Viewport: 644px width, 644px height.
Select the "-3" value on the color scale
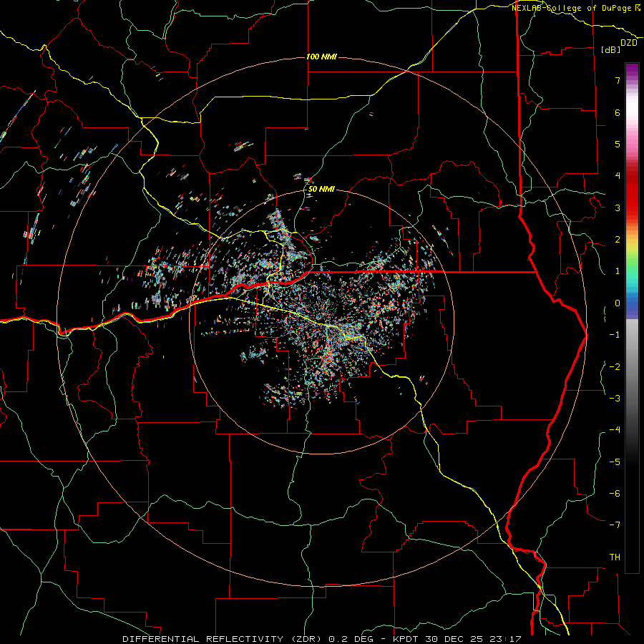[x=615, y=399]
